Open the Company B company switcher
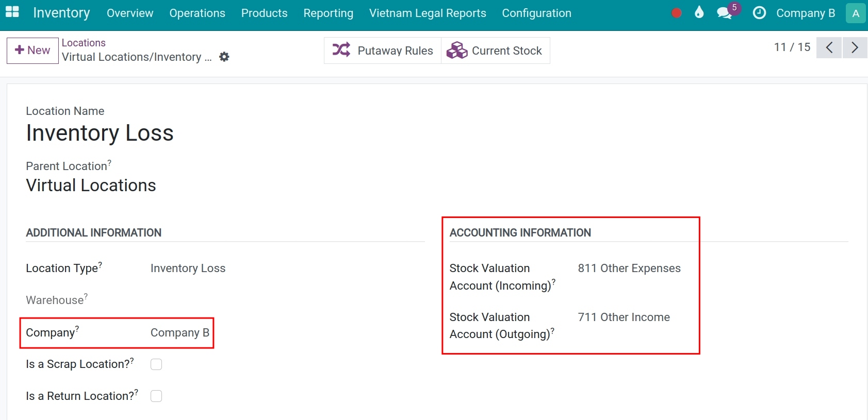 click(805, 13)
